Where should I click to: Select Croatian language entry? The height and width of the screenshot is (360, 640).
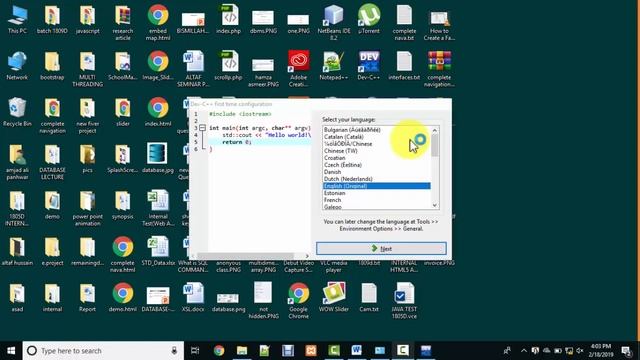tap(334, 158)
